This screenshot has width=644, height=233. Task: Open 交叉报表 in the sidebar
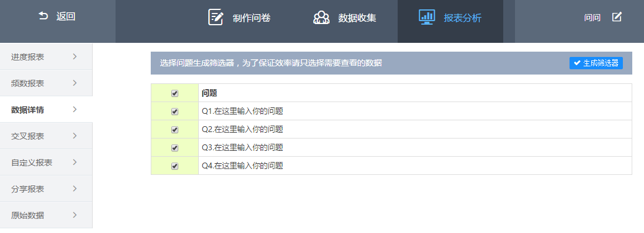[46, 136]
